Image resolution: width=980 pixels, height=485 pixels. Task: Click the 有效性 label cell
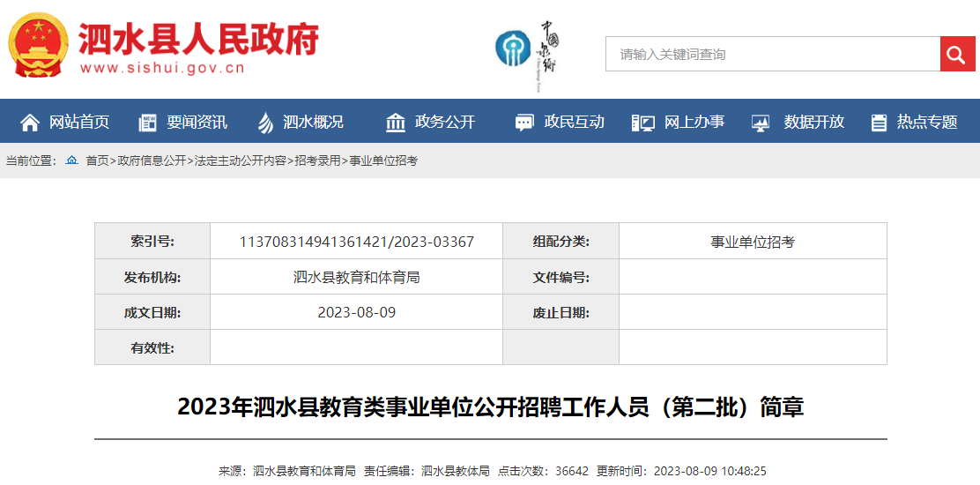tap(152, 347)
